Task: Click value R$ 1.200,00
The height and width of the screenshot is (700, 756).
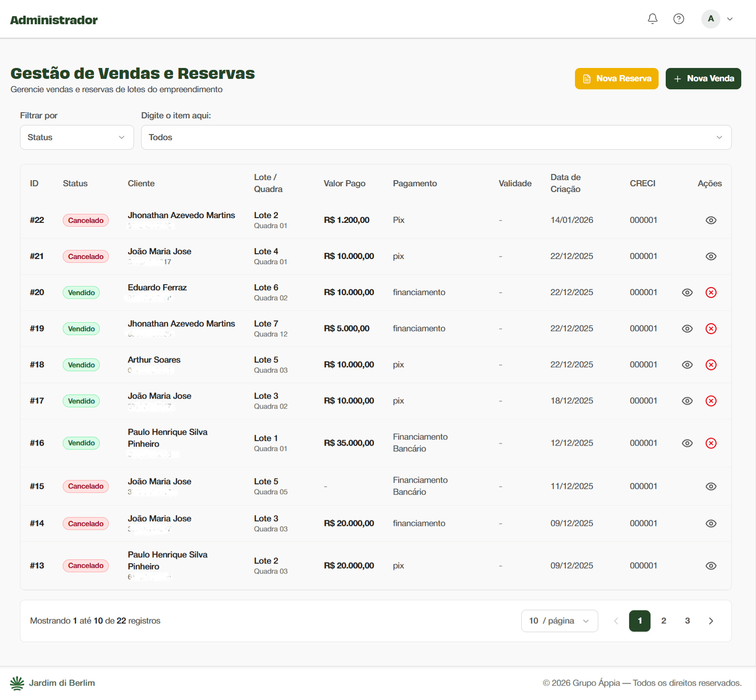Action: pos(347,220)
